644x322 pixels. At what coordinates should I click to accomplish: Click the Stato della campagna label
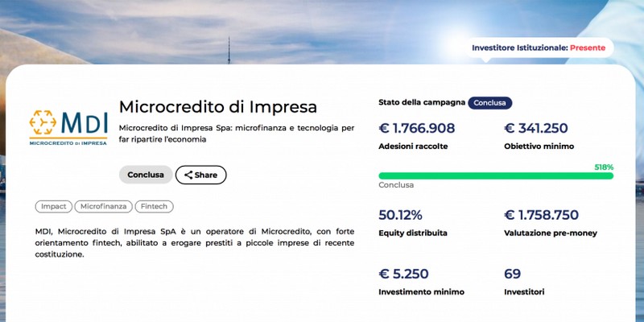pyautogui.click(x=422, y=103)
